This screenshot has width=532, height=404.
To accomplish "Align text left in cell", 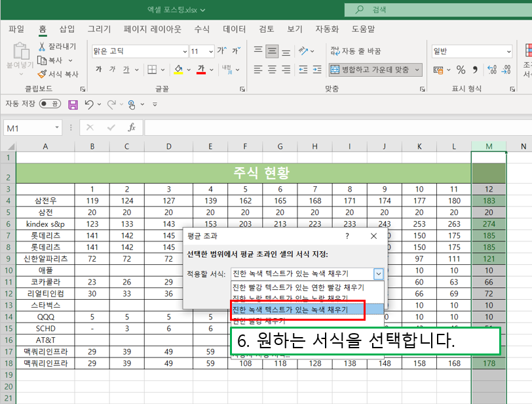I will pyautogui.click(x=258, y=70).
